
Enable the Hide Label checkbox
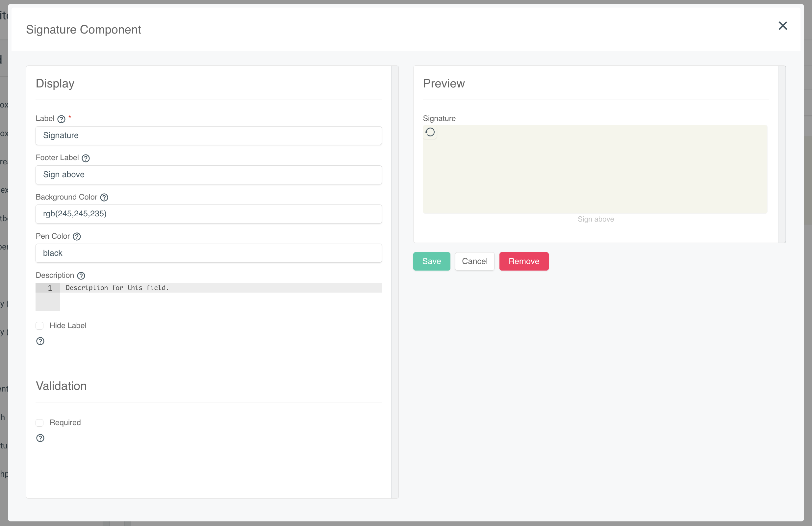click(39, 325)
